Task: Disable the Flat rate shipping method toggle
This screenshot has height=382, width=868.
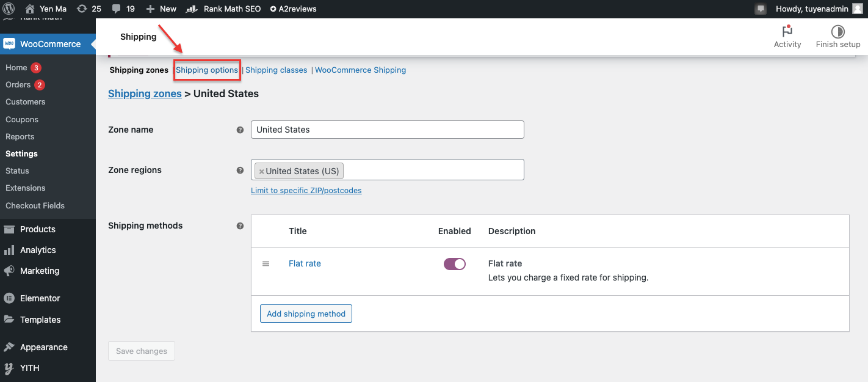Action: pyautogui.click(x=455, y=264)
